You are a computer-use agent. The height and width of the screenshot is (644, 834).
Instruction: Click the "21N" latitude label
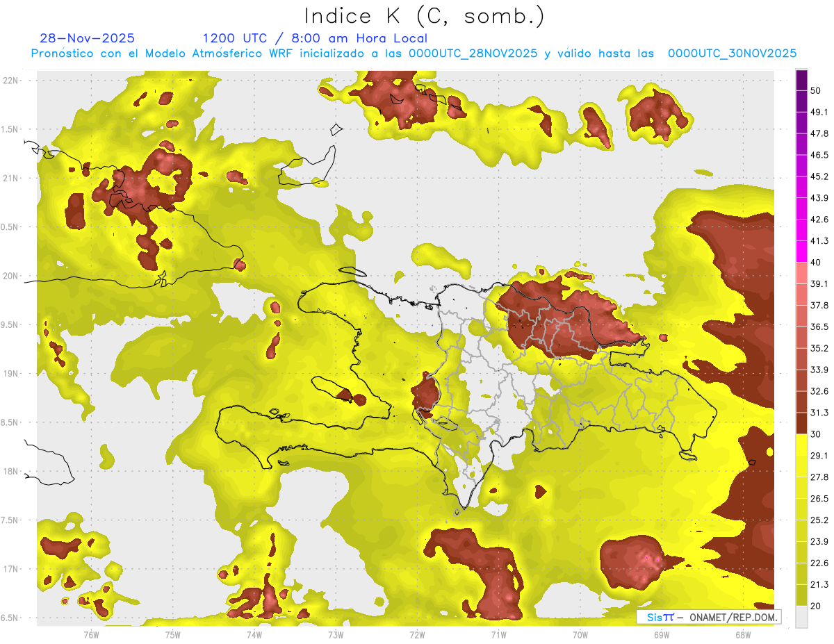[10, 178]
